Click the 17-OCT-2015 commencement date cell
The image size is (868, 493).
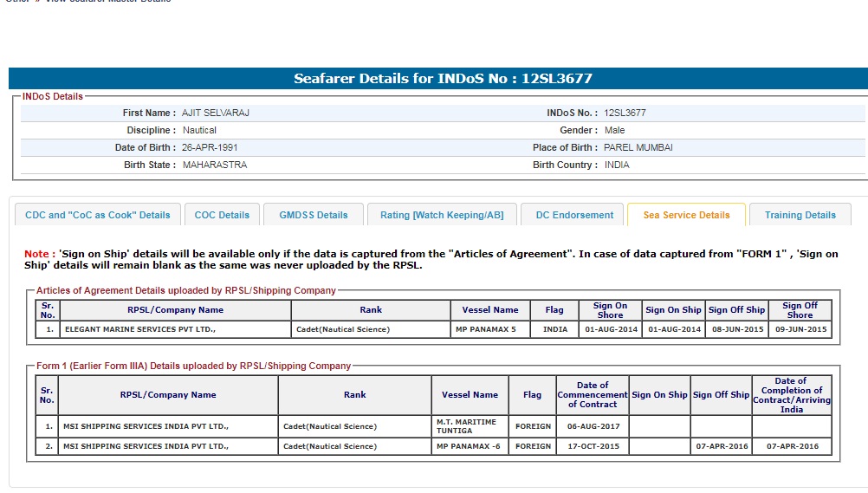[x=593, y=446]
